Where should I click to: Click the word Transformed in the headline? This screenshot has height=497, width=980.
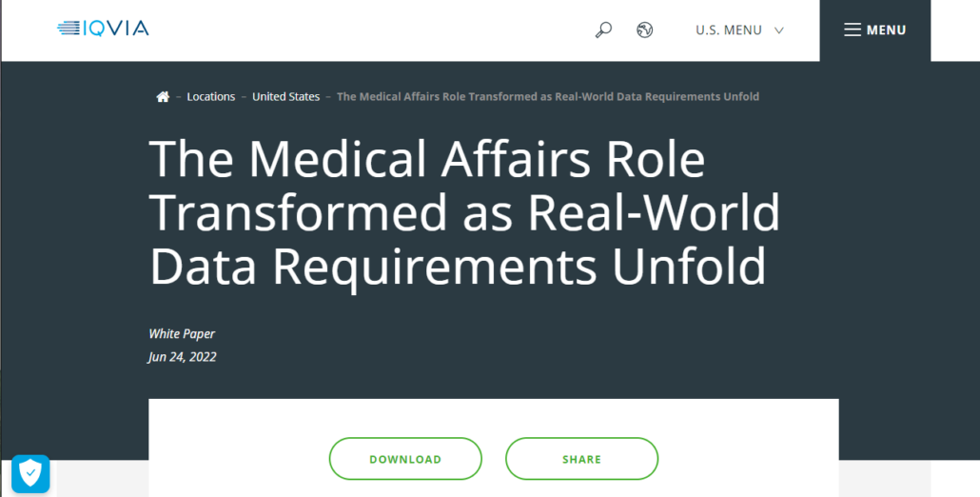pyautogui.click(x=299, y=212)
